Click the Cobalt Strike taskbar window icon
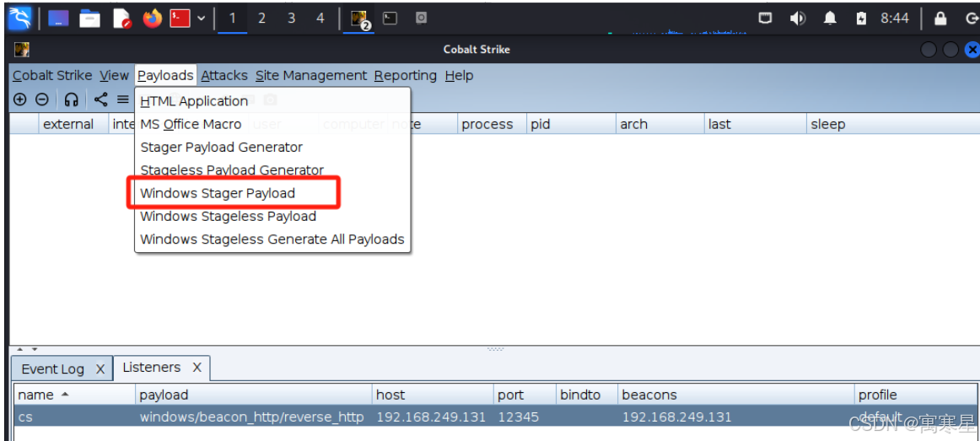The width and height of the screenshot is (980, 441). 359,19
